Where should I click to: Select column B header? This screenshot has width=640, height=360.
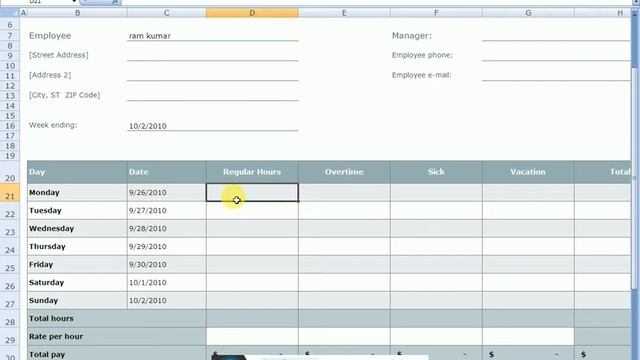point(77,13)
